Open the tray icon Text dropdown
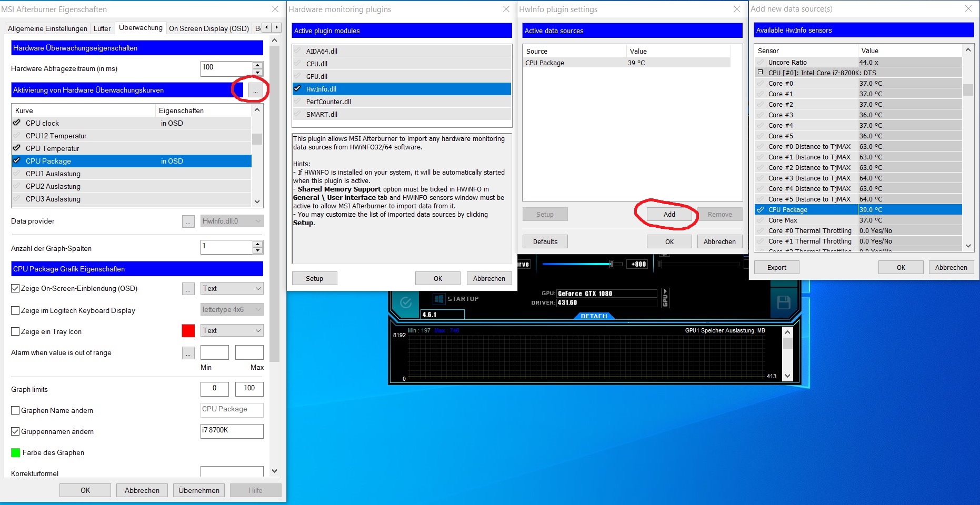The image size is (980, 505). click(x=232, y=330)
